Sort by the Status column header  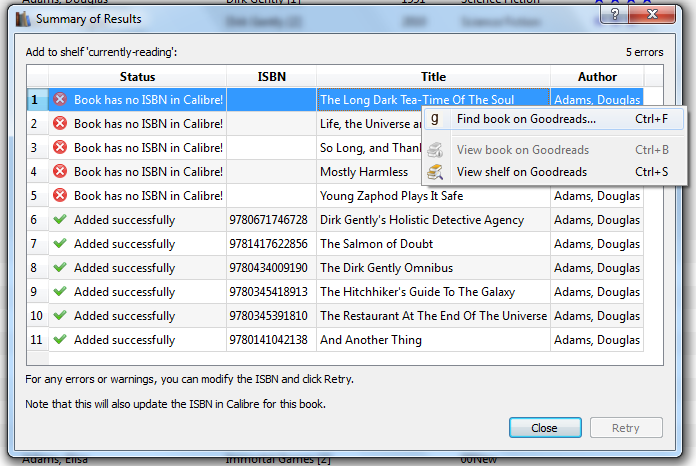pyautogui.click(x=138, y=76)
